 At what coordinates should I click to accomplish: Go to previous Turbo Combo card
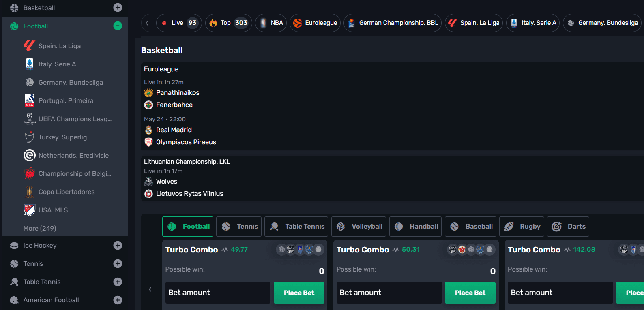[x=150, y=289]
